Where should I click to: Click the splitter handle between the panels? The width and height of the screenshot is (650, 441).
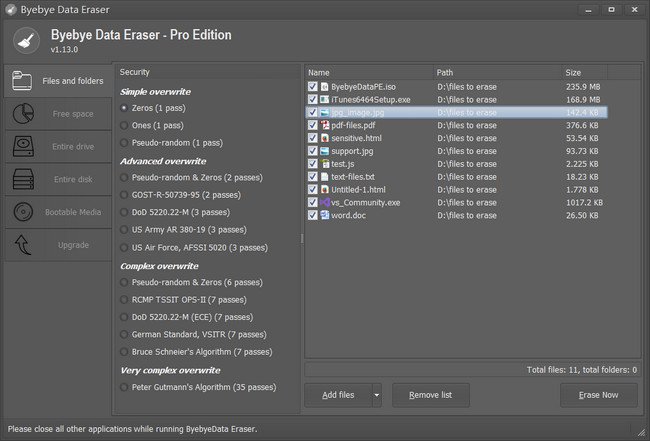pyautogui.click(x=302, y=238)
